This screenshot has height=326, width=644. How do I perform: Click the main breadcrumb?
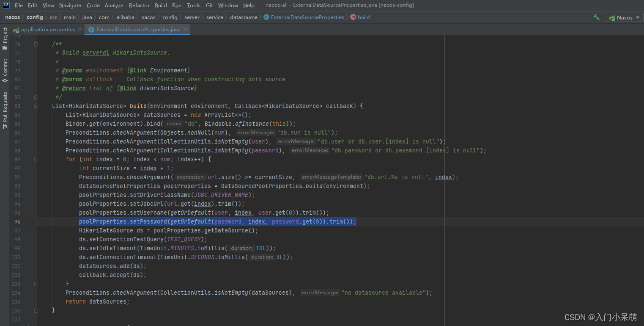tap(70, 17)
